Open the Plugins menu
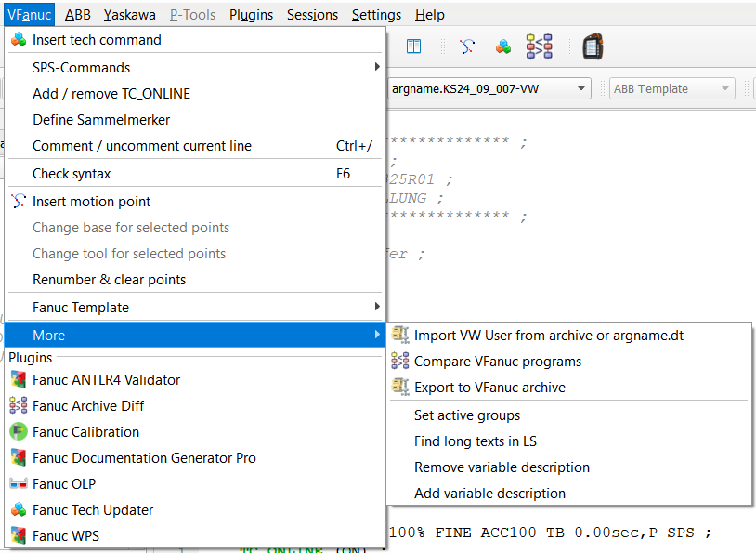This screenshot has width=756, height=553. click(251, 15)
